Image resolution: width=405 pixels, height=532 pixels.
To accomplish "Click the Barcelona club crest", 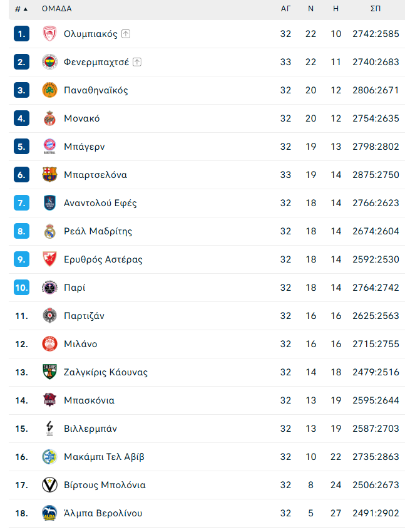I will (x=49, y=175).
